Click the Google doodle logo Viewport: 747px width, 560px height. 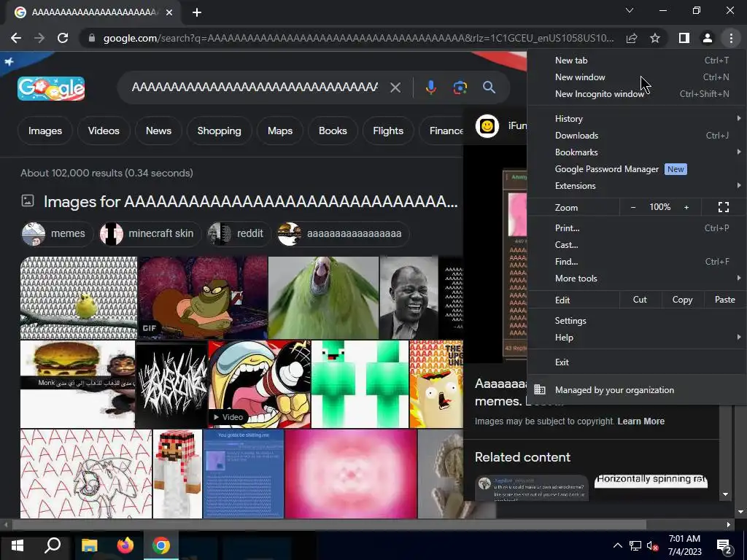pyautogui.click(x=51, y=88)
